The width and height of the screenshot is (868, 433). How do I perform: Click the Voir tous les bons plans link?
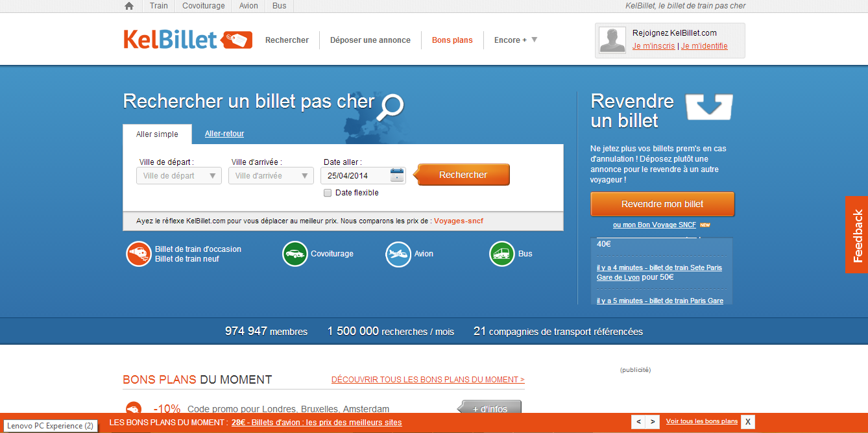pos(702,421)
